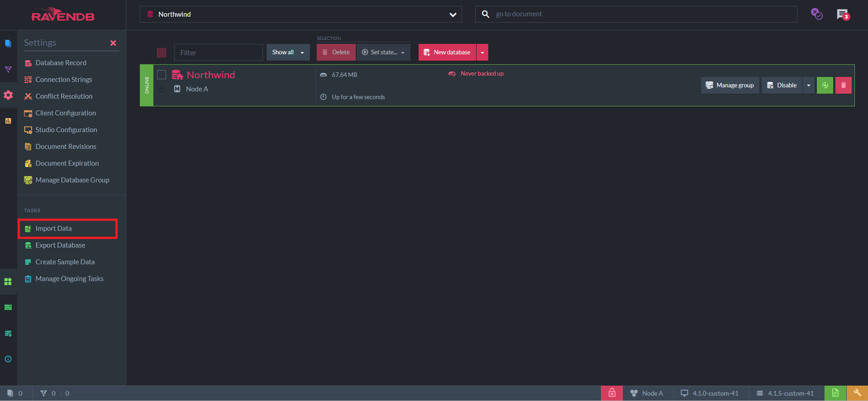
Task: Open Studio Configuration
Action: click(66, 130)
